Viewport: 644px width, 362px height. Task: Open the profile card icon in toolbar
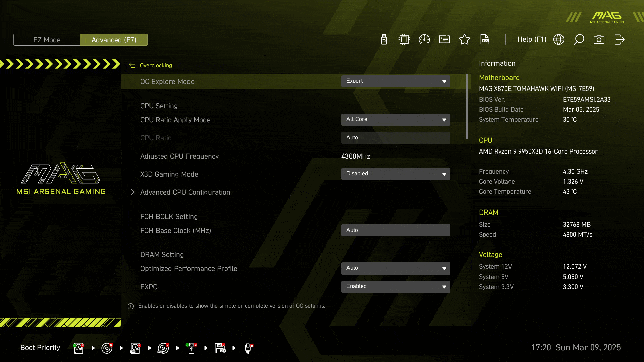(444, 40)
